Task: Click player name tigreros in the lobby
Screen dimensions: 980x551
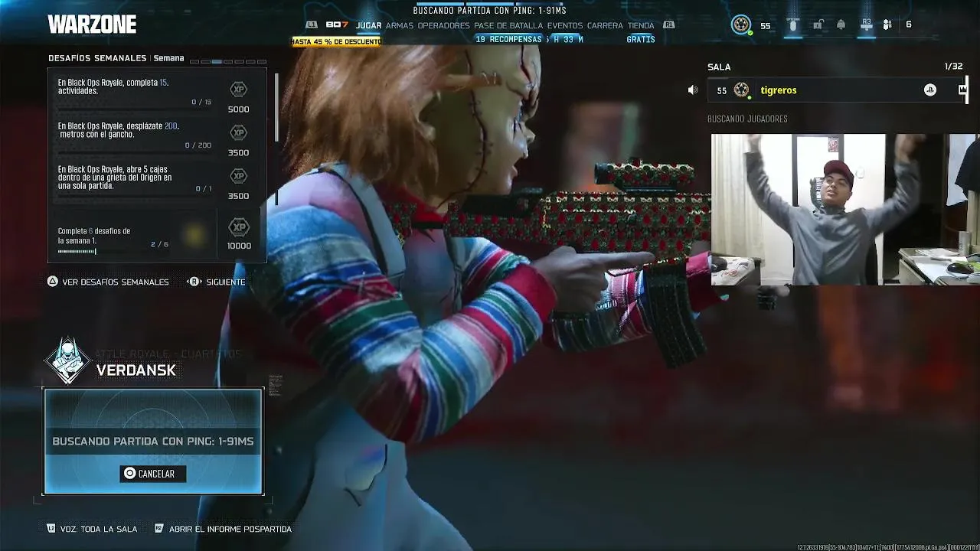Action: click(x=779, y=90)
